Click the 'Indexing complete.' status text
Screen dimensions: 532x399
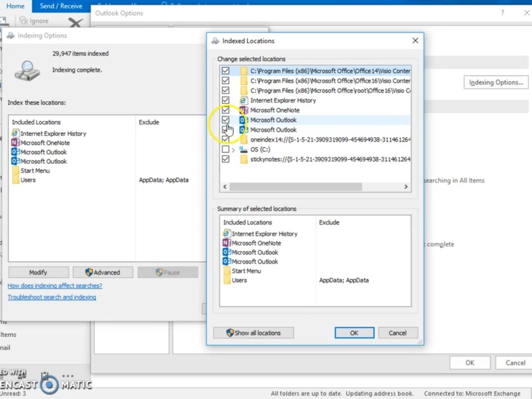click(77, 70)
